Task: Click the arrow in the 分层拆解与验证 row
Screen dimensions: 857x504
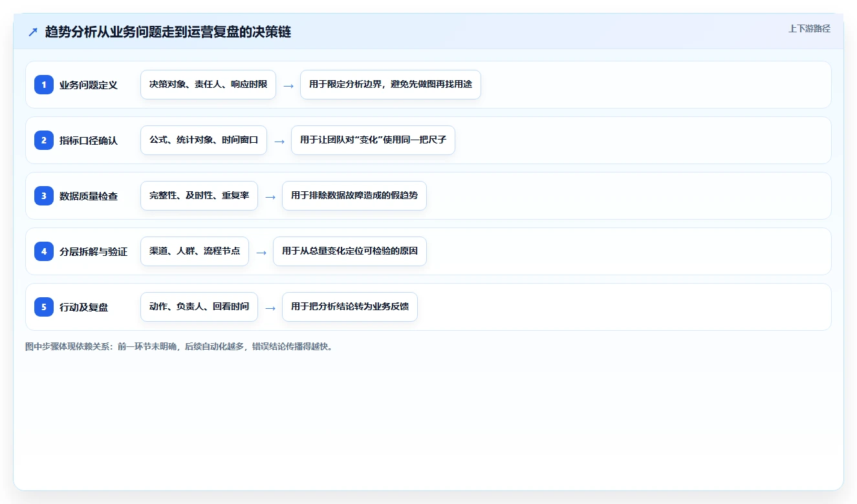Action: pos(261,252)
